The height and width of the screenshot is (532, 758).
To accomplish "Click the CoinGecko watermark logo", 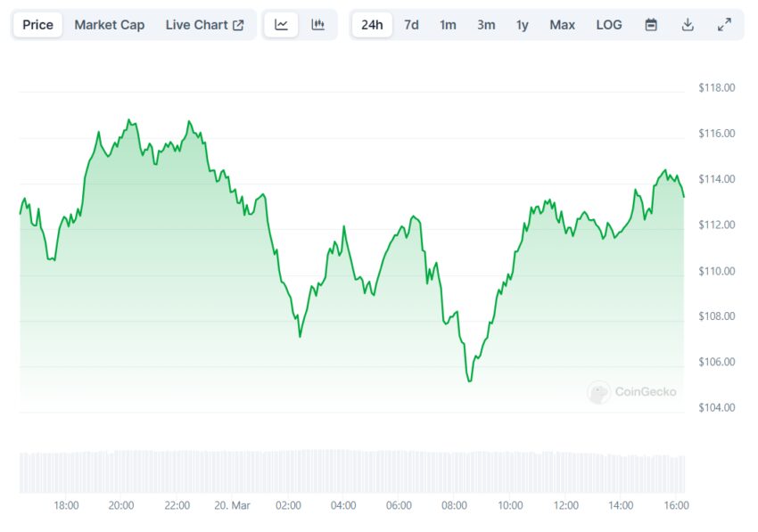I will [x=632, y=392].
